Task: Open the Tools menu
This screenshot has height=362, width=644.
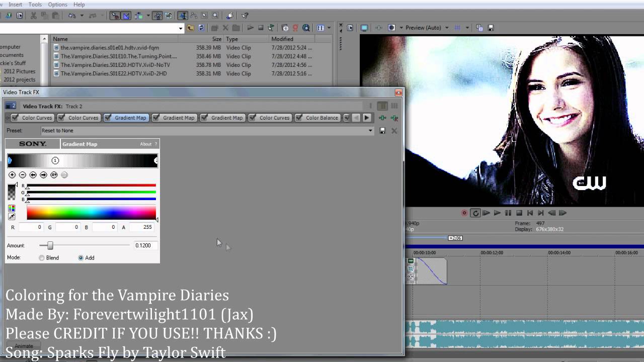Action: [35, 5]
